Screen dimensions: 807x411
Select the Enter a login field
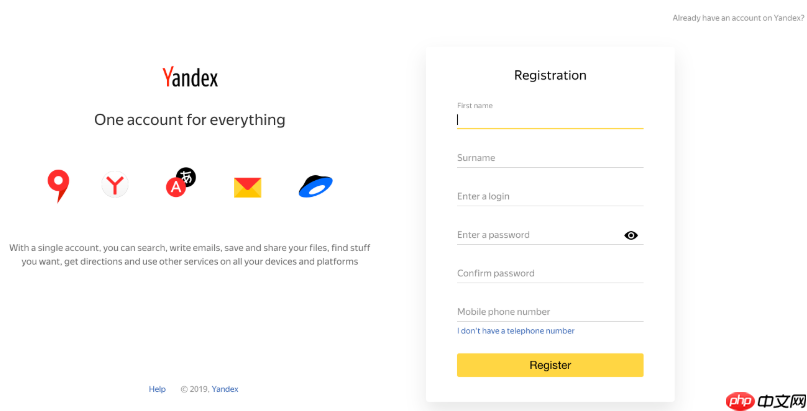coord(549,197)
